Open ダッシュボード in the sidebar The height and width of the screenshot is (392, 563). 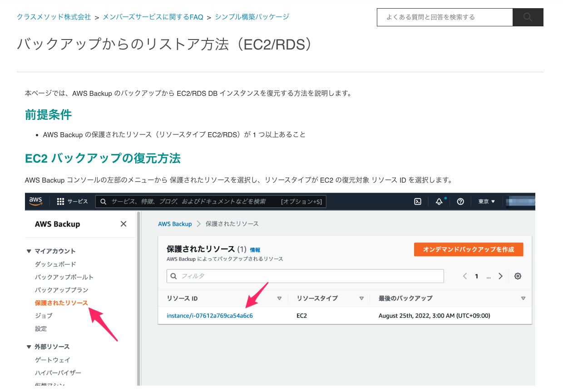tap(55, 264)
